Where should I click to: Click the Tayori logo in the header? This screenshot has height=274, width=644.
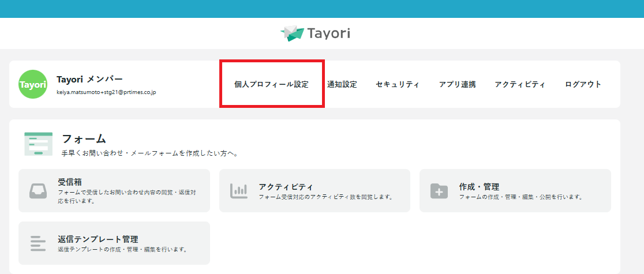coord(315,33)
